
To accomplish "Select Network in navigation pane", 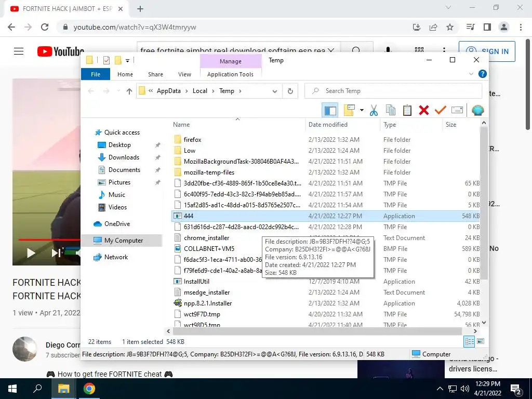I will 116,257.
